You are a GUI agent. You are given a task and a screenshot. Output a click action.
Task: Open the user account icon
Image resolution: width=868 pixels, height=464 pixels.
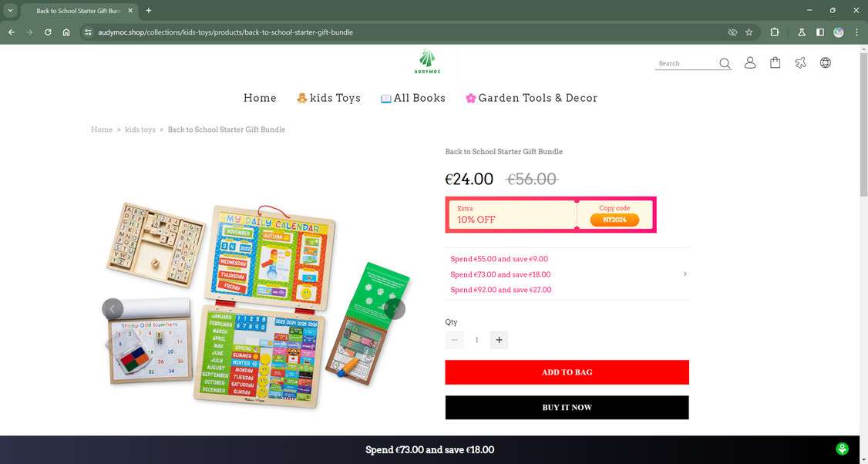[750, 62]
